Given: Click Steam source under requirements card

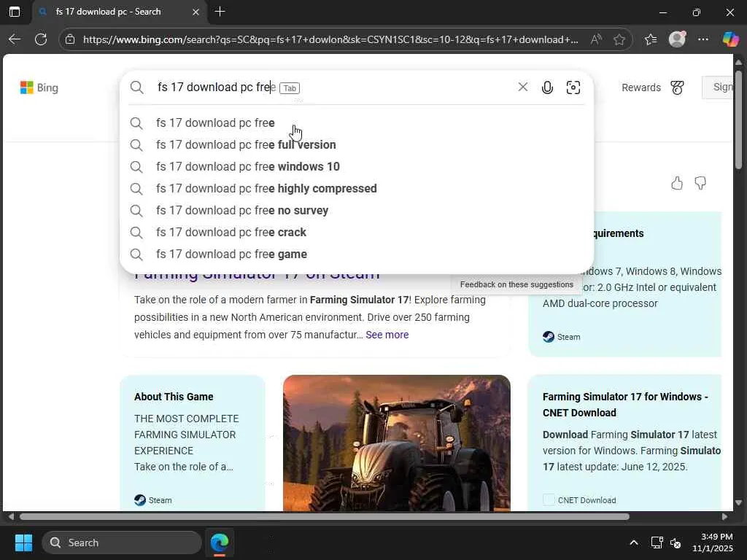Looking at the screenshot, I should tap(562, 337).
